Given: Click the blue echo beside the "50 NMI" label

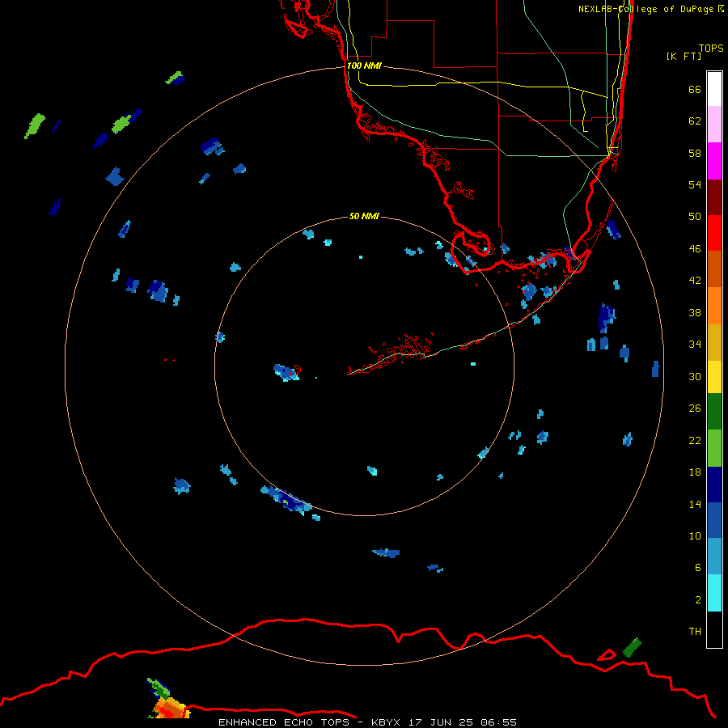Looking at the screenshot, I should click(308, 234).
